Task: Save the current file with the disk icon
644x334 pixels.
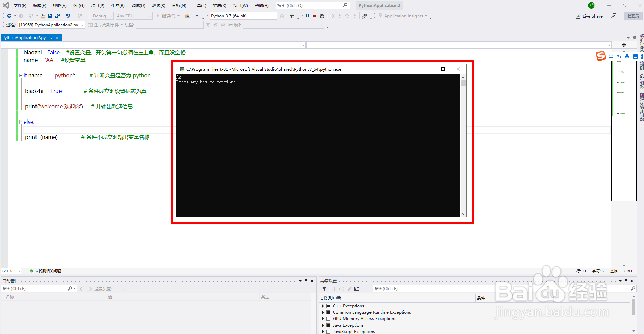Action: [50, 16]
